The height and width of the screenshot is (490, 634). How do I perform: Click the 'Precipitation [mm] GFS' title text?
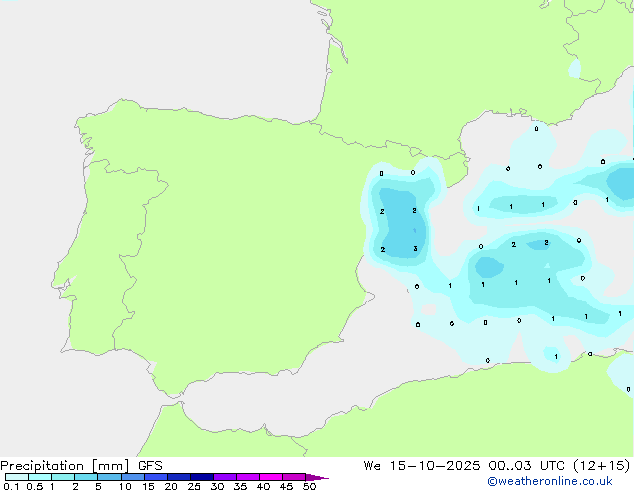tap(81, 466)
